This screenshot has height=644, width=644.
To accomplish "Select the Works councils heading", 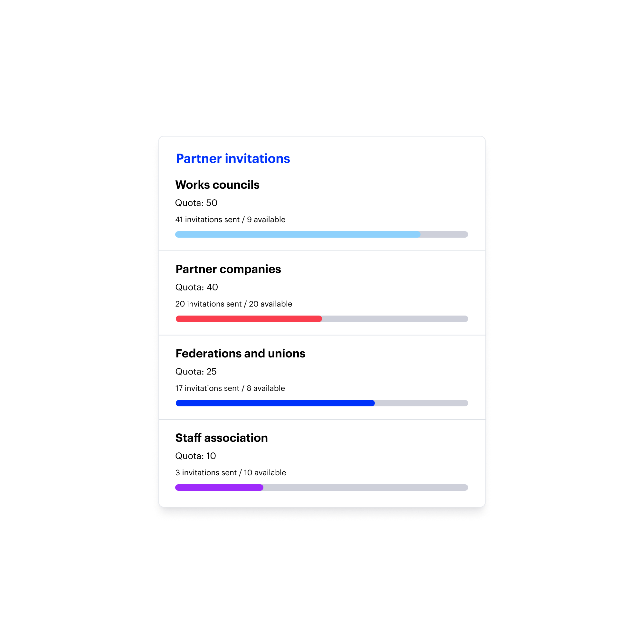I will coord(217,185).
